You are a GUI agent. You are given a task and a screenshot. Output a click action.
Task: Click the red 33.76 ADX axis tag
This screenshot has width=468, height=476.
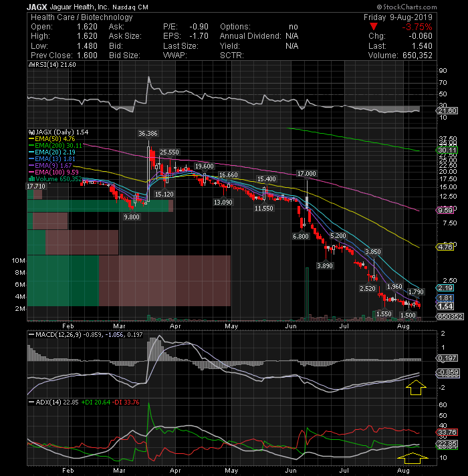tap(447, 433)
